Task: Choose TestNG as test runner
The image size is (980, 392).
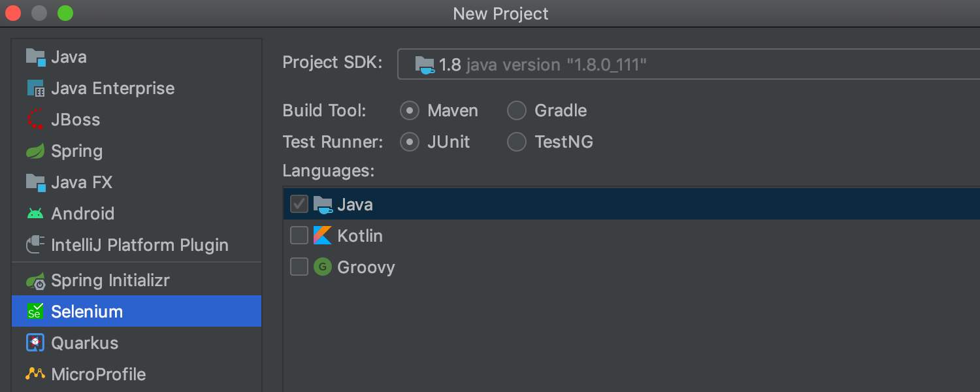Action: point(517,142)
